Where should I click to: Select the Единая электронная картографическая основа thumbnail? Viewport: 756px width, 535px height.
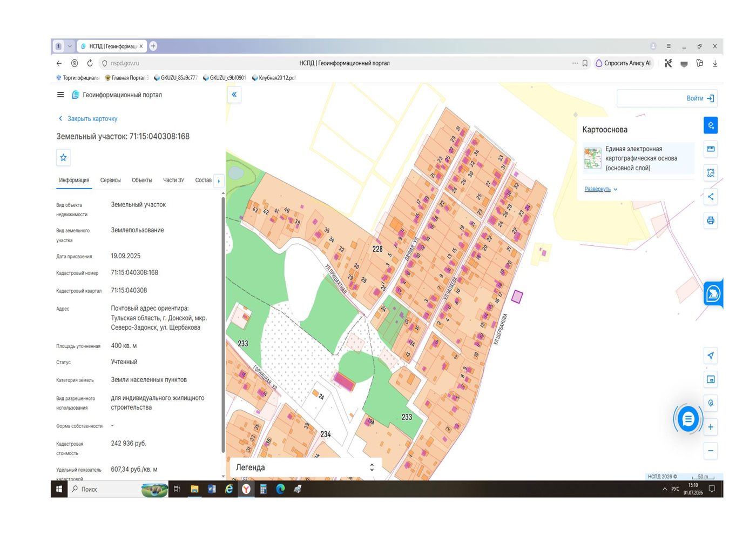tap(592, 158)
